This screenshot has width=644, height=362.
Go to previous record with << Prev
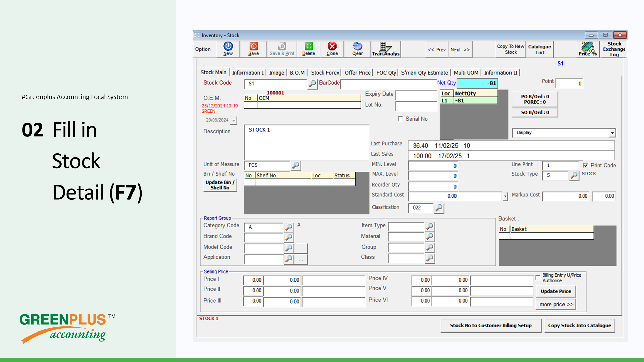click(x=437, y=50)
